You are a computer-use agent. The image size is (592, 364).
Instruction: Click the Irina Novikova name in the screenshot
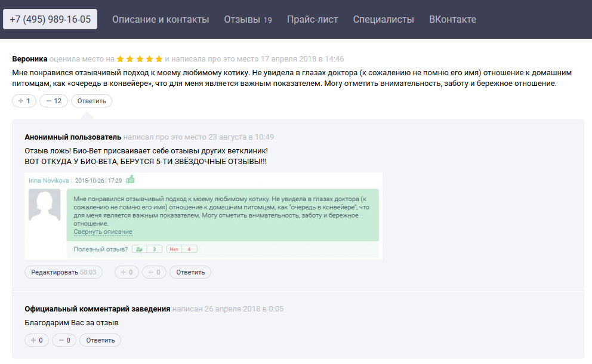tap(49, 180)
